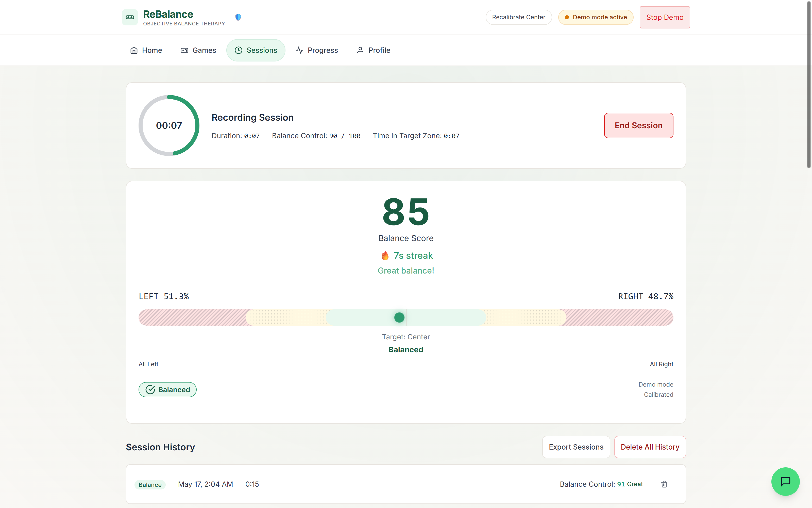Screen dimensions: 812x508
Task: Open the green chat bubble button
Action: pos(785,481)
